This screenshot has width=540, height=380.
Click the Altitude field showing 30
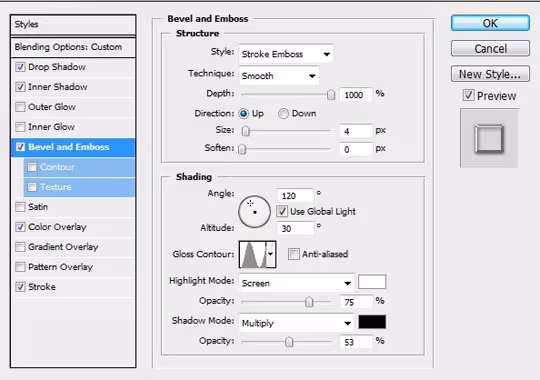295,228
